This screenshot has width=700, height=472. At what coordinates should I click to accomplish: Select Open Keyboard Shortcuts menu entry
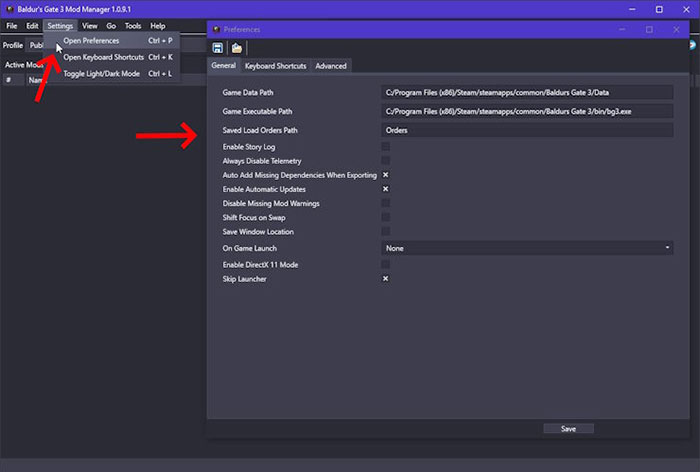pyautogui.click(x=104, y=57)
